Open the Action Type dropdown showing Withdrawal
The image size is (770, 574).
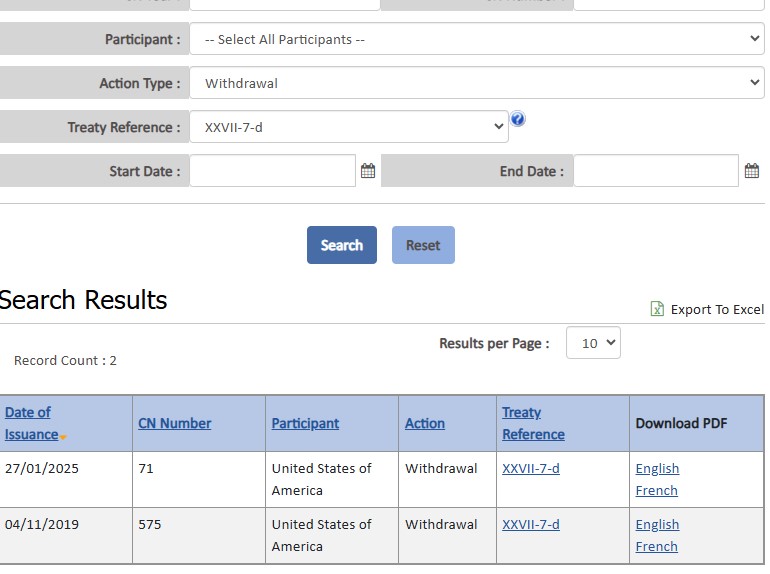477,83
